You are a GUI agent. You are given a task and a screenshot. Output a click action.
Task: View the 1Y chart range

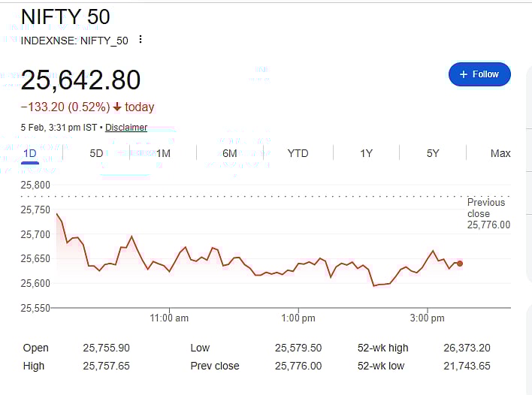[x=366, y=153]
